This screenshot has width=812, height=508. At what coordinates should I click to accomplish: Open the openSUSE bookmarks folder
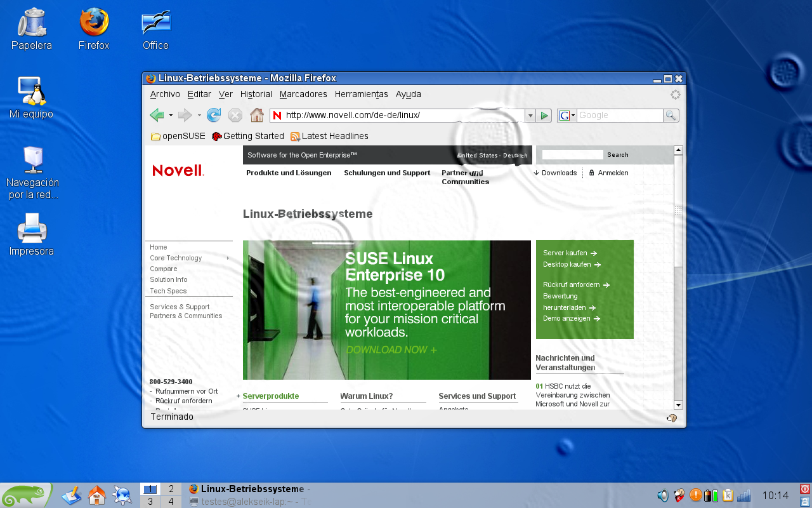coord(178,136)
